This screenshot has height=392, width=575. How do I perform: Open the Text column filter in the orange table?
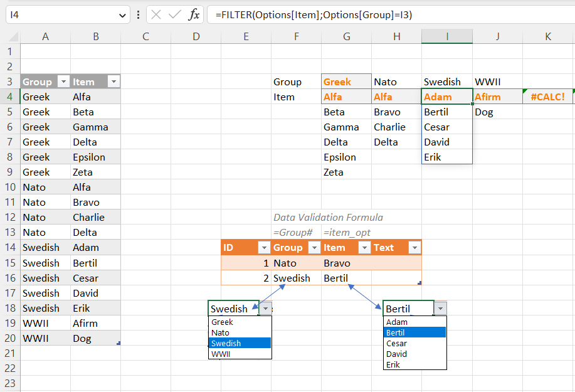(x=414, y=248)
